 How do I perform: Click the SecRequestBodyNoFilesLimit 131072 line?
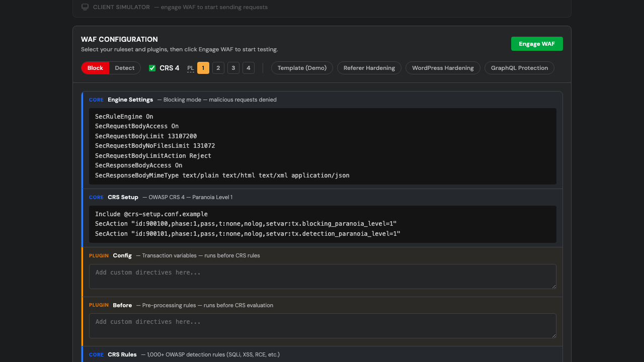[155, 146]
